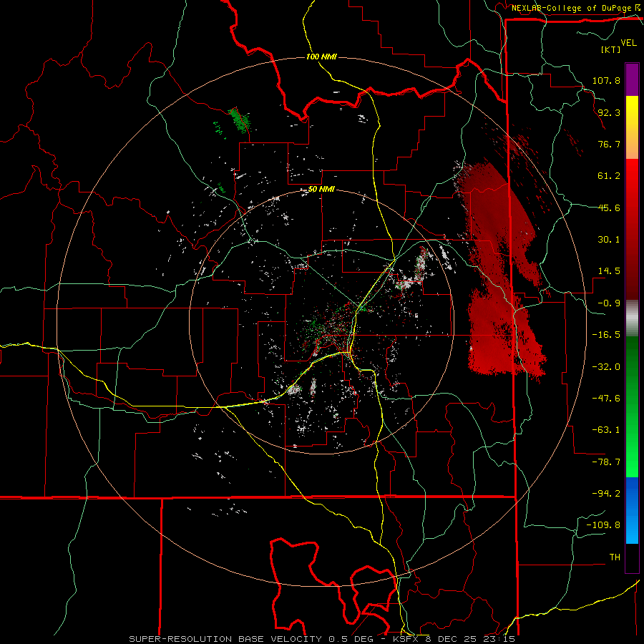
Task: Pick the purple segment of velocity colorbar
Action: click(632, 79)
